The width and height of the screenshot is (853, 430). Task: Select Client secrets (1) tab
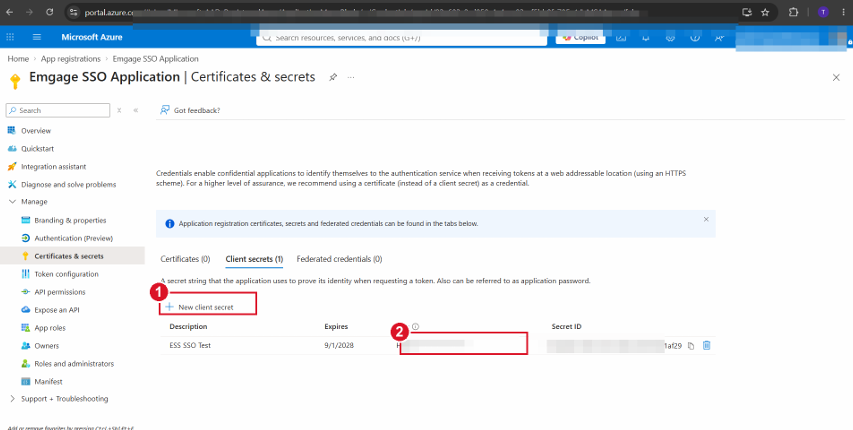click(x=254, y=259)
